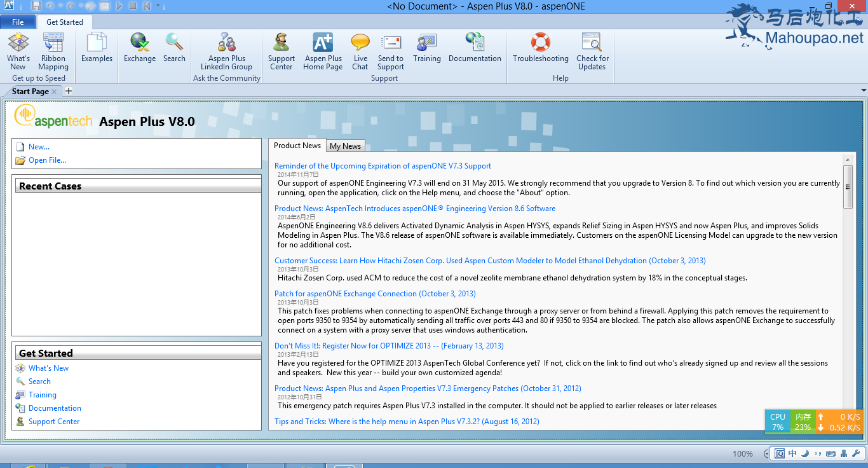The width and height of the screenshot is (868, 468).
Task: Add a new tab with plus button
Action: pos(69,91)
